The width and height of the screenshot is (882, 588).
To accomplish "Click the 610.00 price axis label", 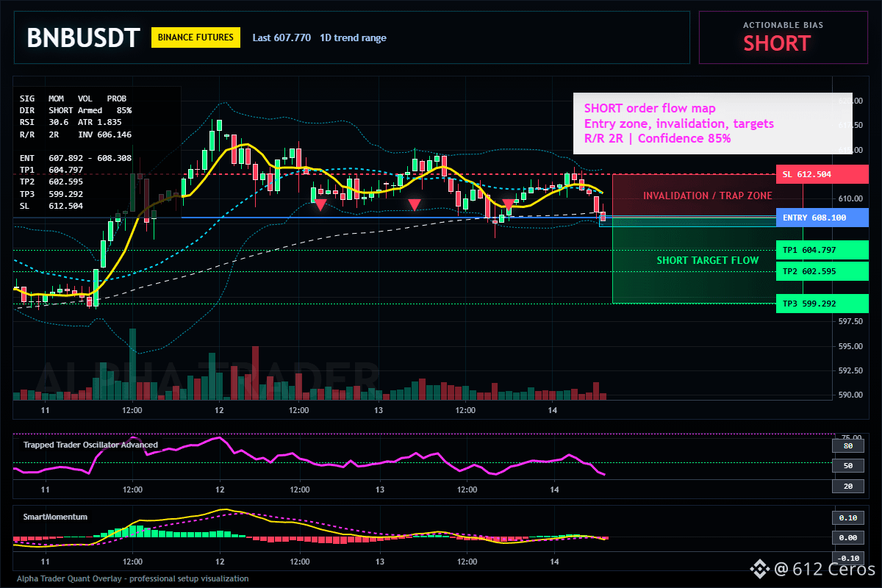I will point(849,198).
